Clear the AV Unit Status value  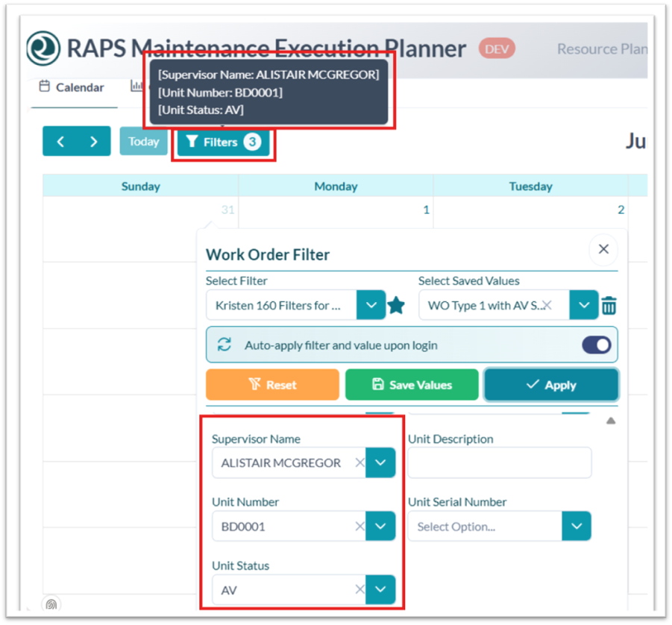tap(359, 589)
